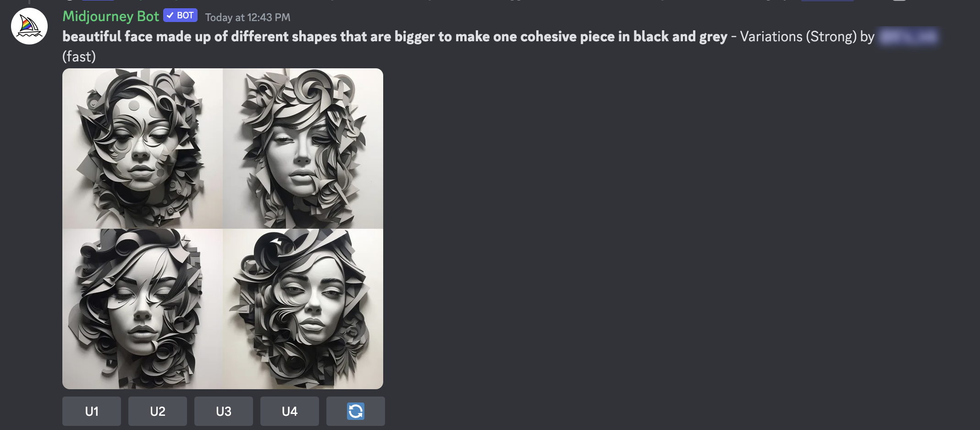This screenshot has width=980, height=430.
Task: View the bottom-left face with closed eyes
Action: [x=143, y=309]
